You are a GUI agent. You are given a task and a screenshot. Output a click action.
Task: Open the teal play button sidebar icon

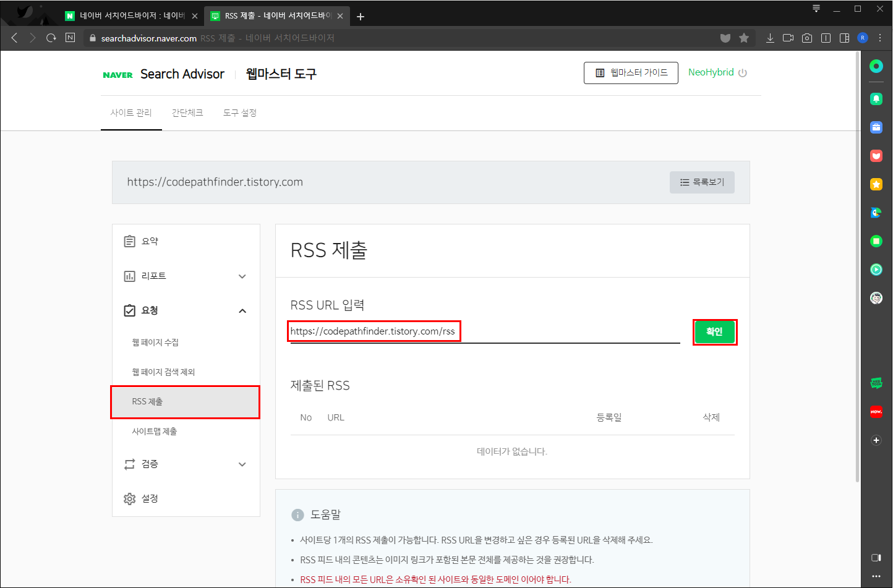pyautogui.click(x=876, y=270)
